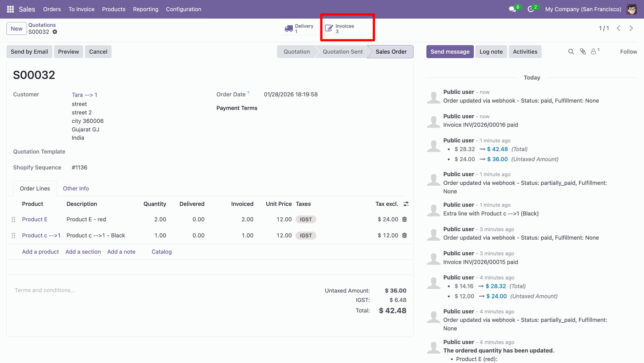Switch to the Other Info tab
Viewport: 644px width, 363px height.
76,188
